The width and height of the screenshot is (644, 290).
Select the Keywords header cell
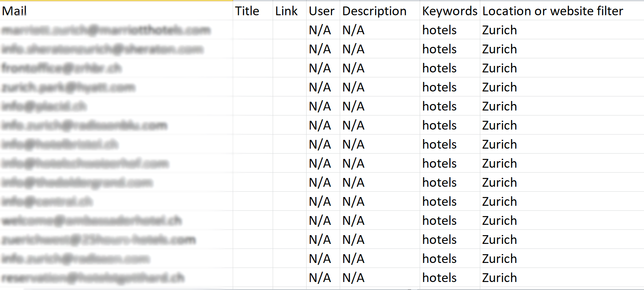click(449, 11)
